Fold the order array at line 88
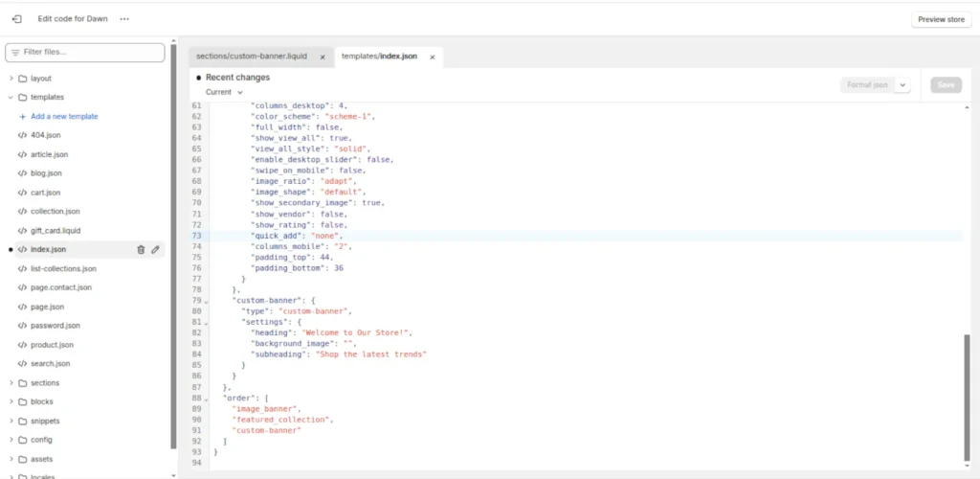This screenshot has height=479, width=980. point(207,399)
